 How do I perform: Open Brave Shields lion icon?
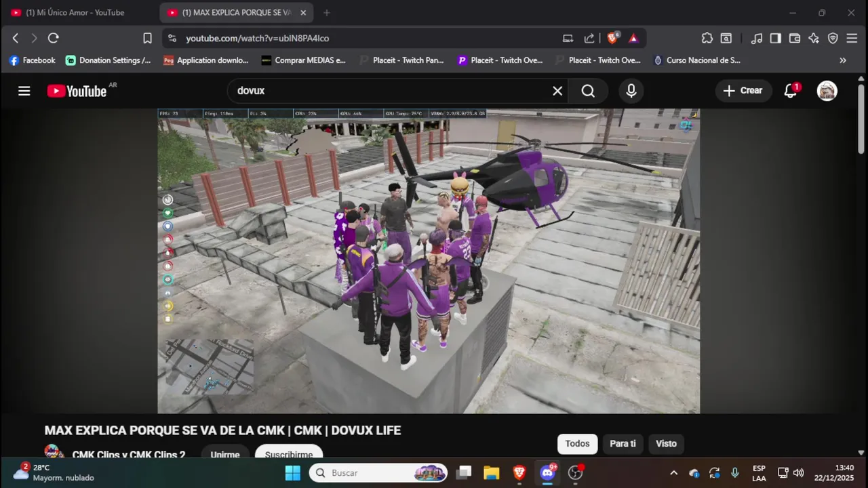tap(612, 38)
